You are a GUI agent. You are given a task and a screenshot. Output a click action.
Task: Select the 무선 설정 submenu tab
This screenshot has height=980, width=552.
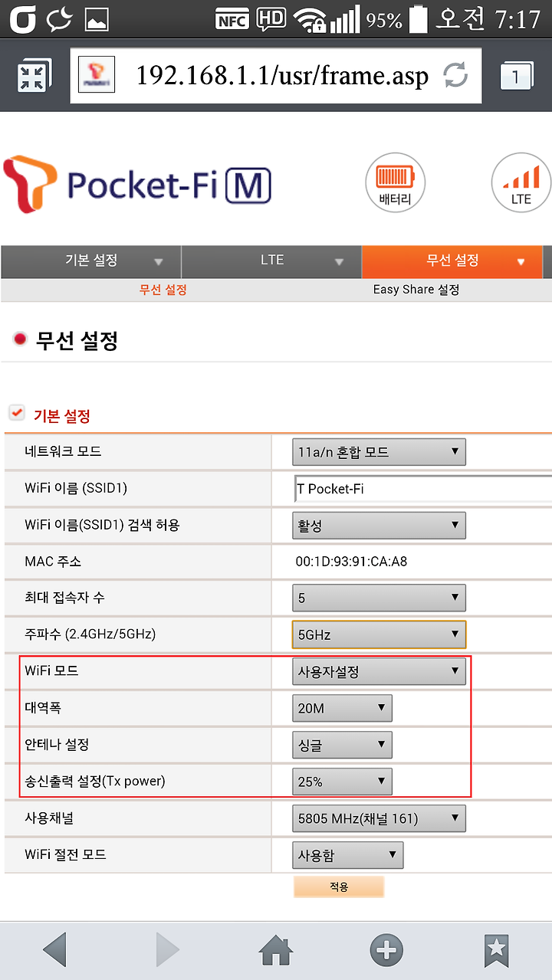point(163,290)
